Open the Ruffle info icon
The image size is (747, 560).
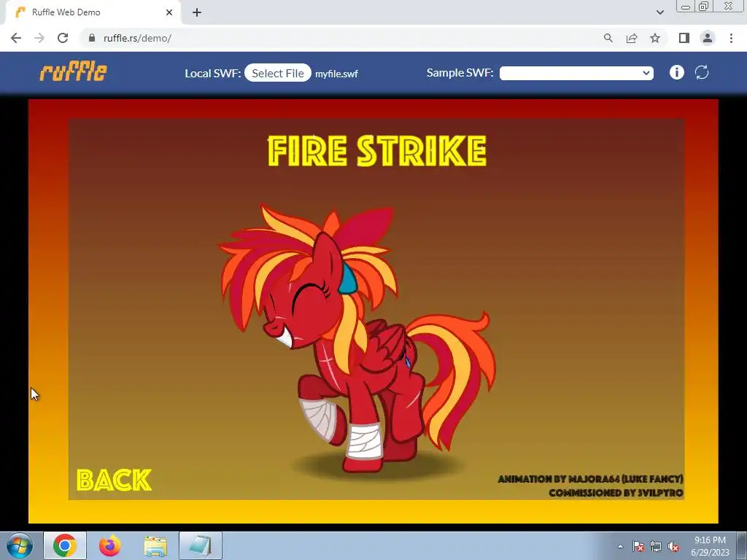(676, 72)
